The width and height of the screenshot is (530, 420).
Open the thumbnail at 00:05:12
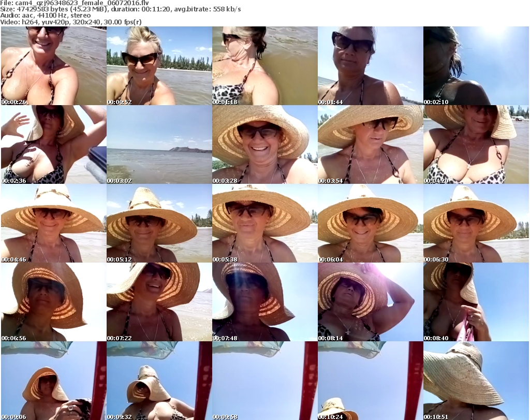(159, 223)
